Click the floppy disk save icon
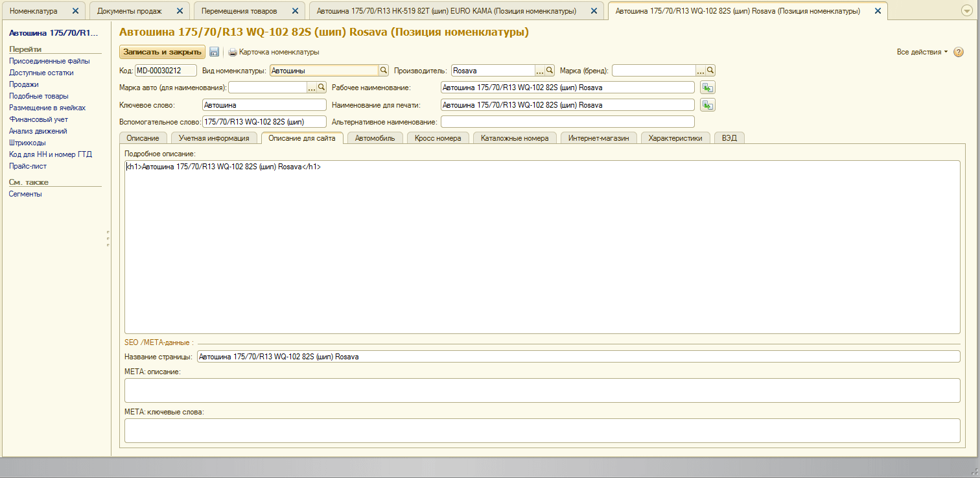This screenshot has height=478, width=980. [x=214, y=52]
